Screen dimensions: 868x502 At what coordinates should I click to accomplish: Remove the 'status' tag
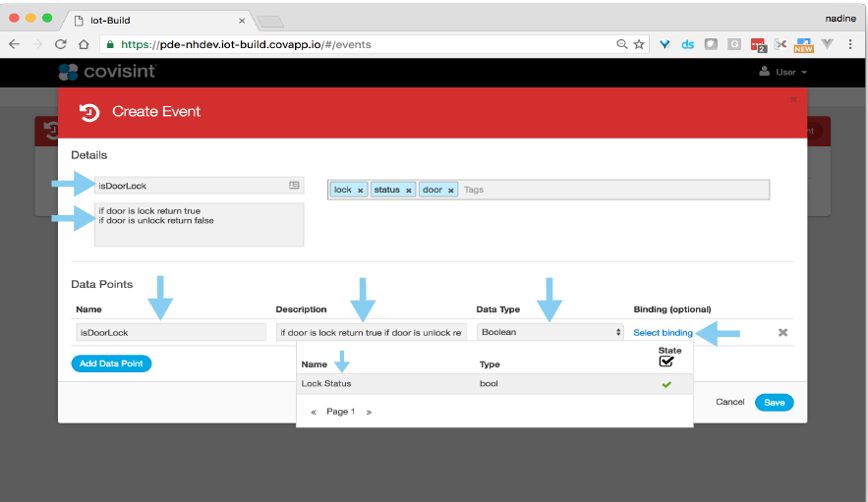click(408, 191)
